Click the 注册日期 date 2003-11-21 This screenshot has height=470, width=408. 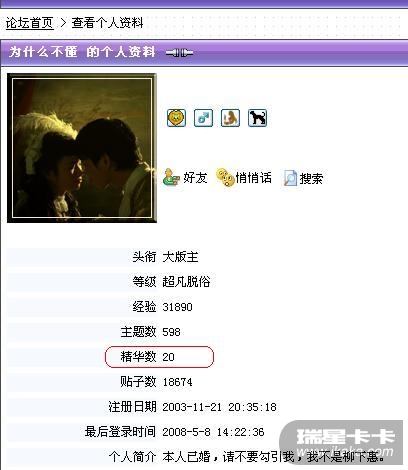[192, 407]
